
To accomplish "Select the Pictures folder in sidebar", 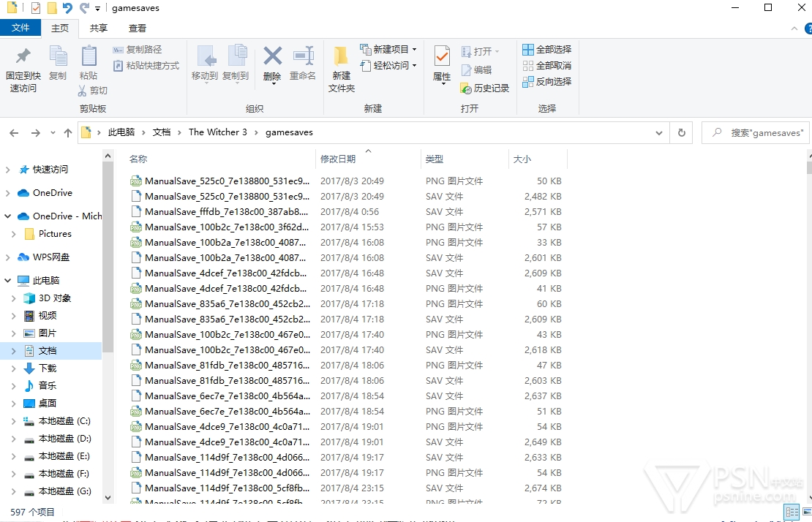I will [55, 234].
